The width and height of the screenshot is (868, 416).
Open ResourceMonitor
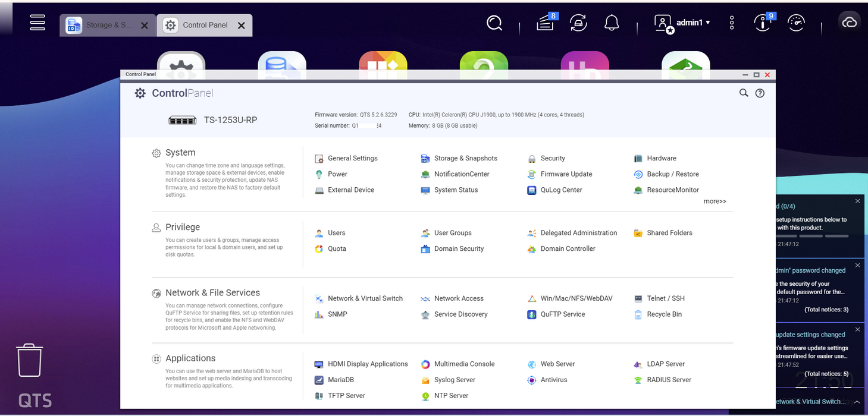tap(666, 190)
